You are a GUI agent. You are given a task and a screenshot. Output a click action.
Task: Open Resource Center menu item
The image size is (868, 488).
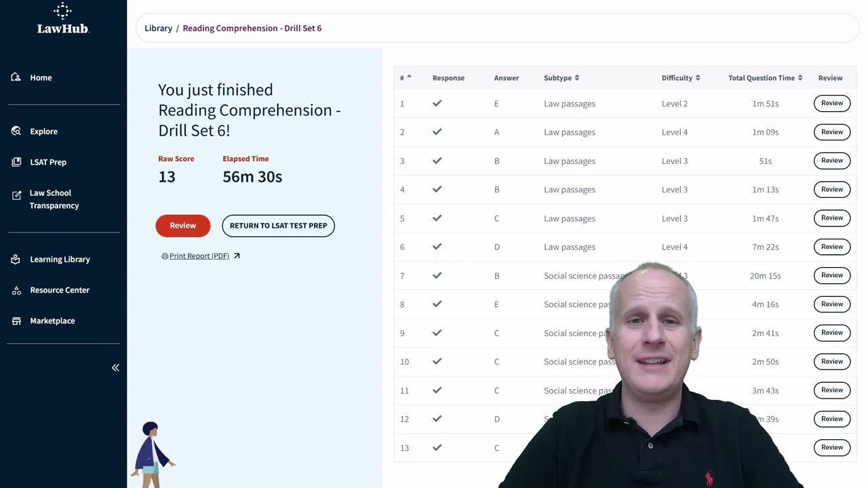[x=60, y=290]
